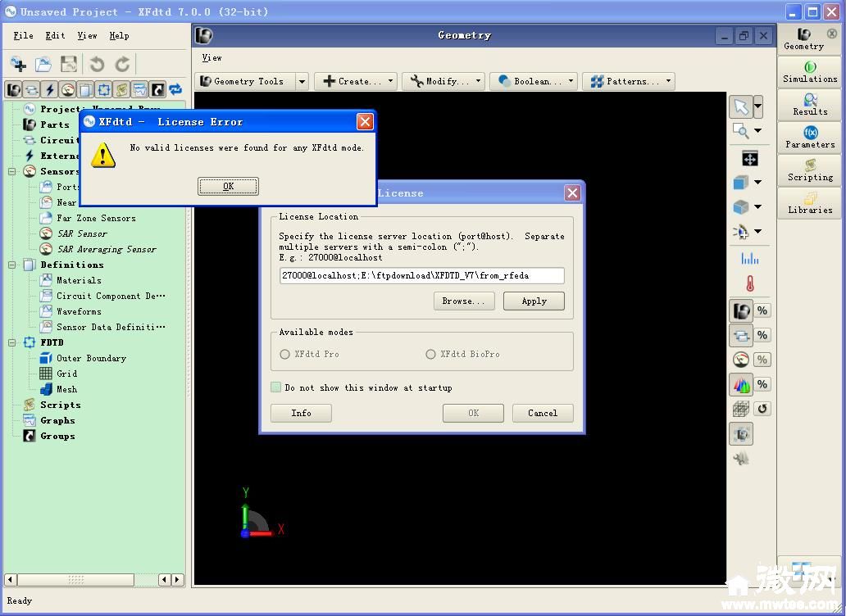Select the XFdtd Pro radio button
The image size is (846, 616).
(x=285, y=354)
